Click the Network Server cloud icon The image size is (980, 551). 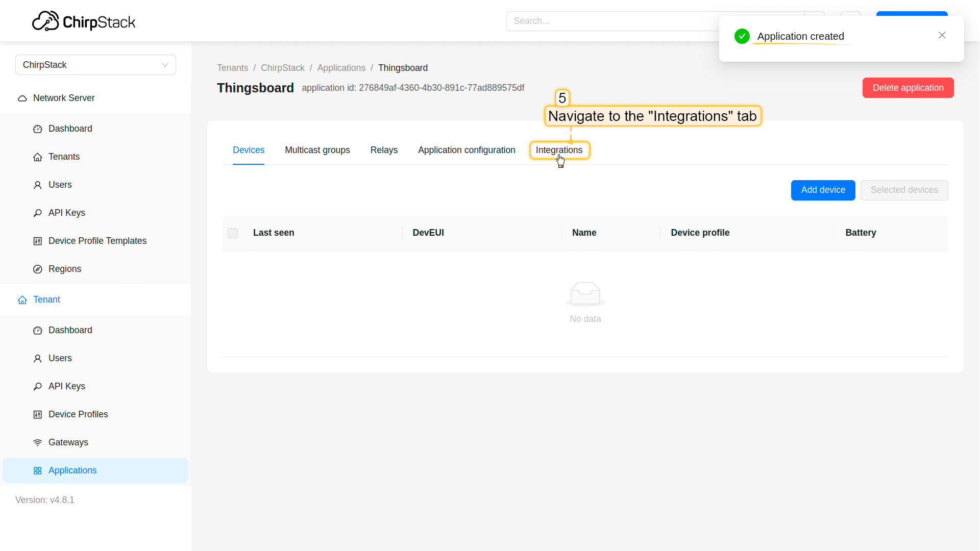[22, 98]
